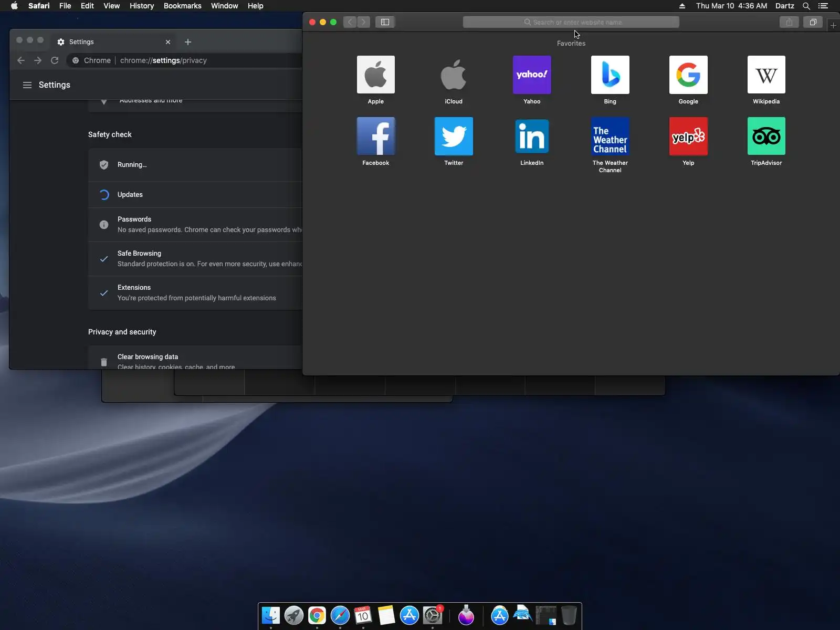
Task: Go back in the Chrome window
Action: click(x=21, y=60)
